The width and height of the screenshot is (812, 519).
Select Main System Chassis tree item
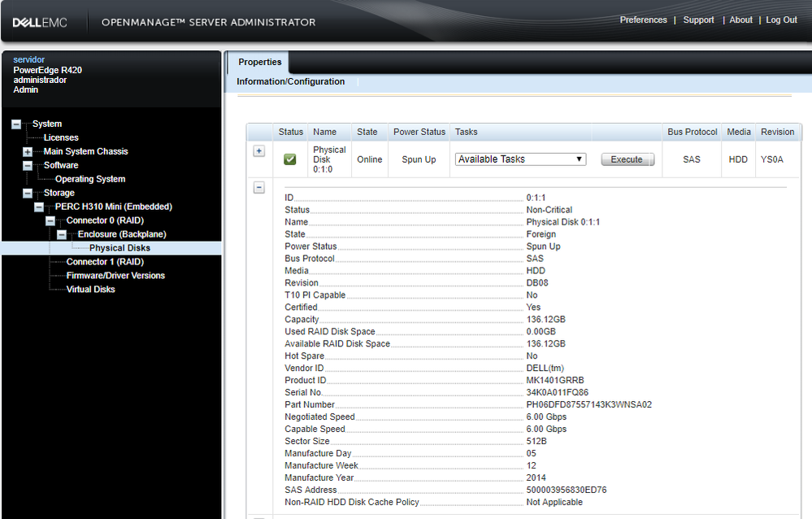click(85, 151)
